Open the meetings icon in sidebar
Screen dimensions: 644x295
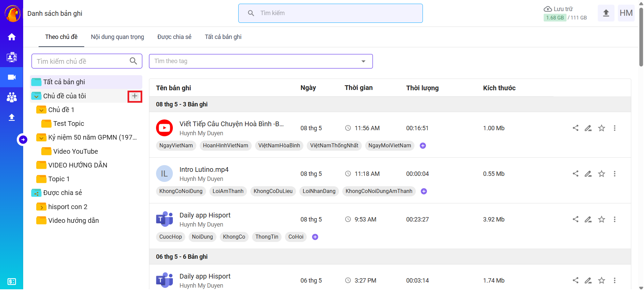click(x=12, y=57)
